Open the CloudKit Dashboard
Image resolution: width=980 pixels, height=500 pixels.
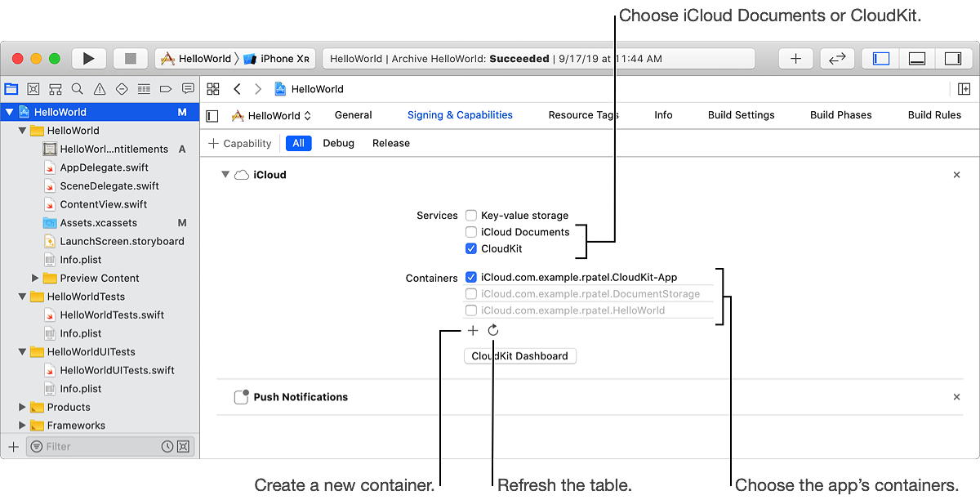click(x=519, y=356)
